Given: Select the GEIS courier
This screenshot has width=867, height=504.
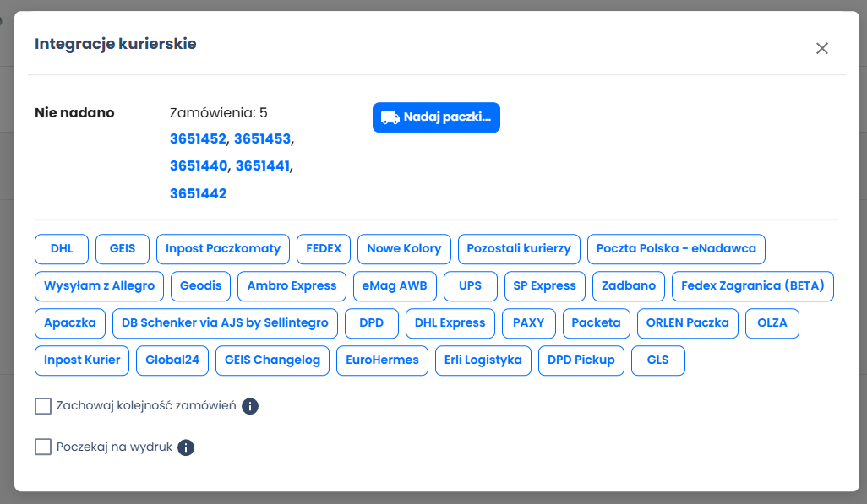Looking at the screenshot, I should pyautogui.click(x=123, y=249).
